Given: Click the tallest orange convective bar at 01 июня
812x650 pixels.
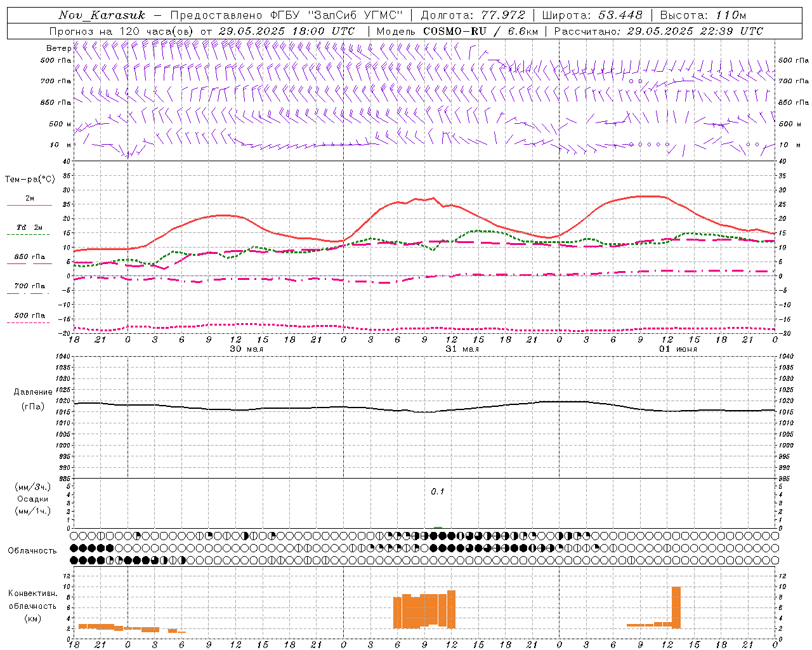Looking at the screenshot, I should [676, 607].
